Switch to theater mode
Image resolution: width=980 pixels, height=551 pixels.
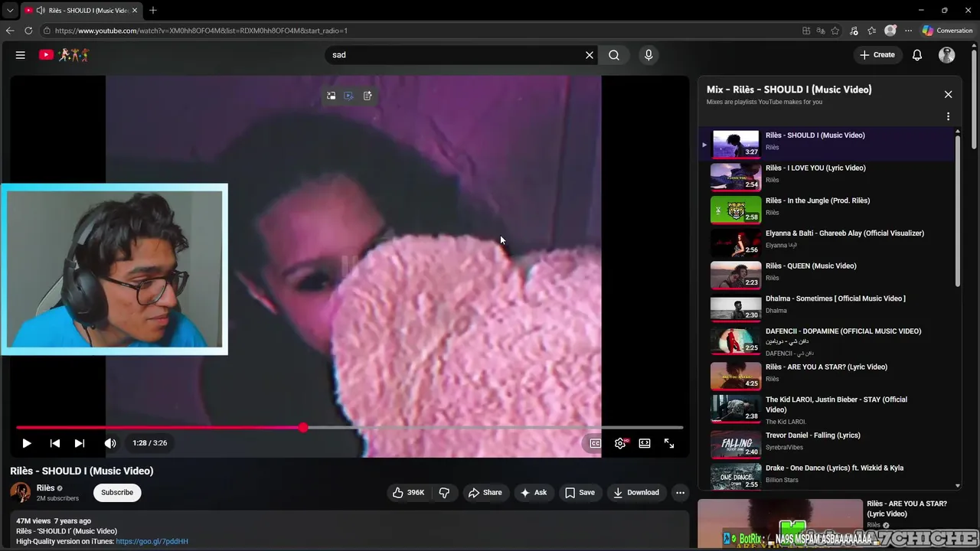pos(645,443)
